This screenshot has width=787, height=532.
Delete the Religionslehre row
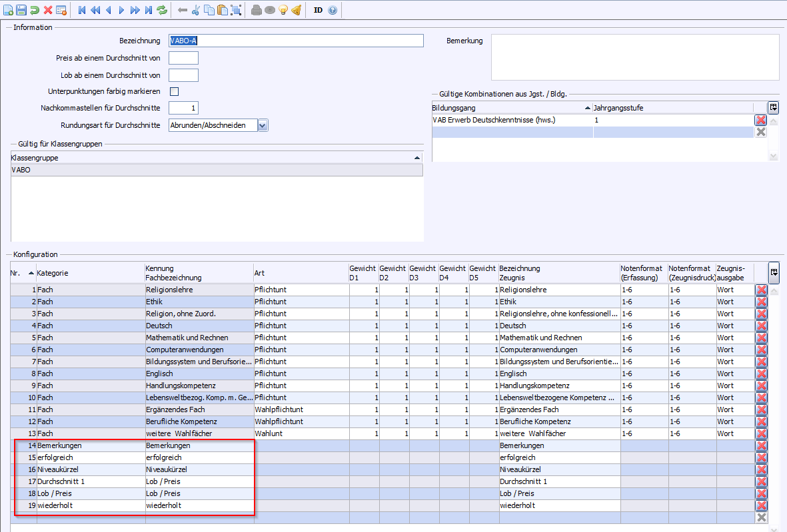[x=761, y=290]
